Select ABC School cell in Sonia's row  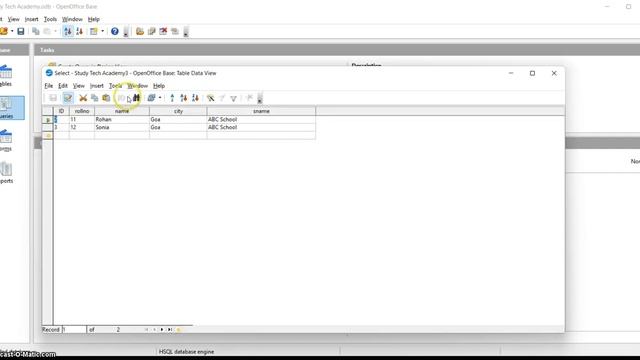coord(261,127)
